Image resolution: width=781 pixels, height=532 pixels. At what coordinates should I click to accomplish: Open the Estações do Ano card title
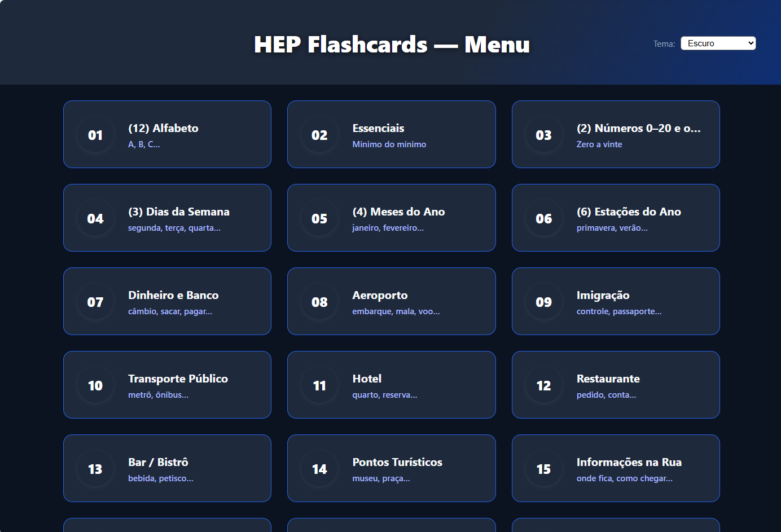628,212
